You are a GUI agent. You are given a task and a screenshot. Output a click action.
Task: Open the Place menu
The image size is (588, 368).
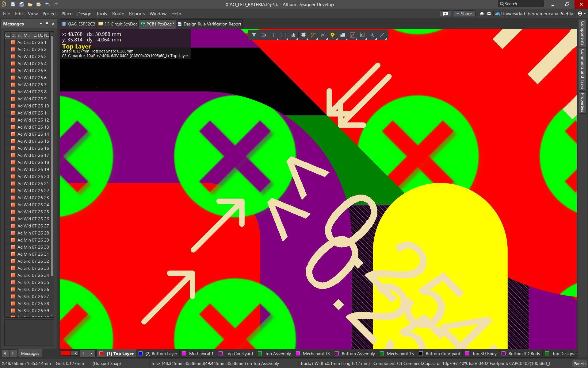click(67, 14)
